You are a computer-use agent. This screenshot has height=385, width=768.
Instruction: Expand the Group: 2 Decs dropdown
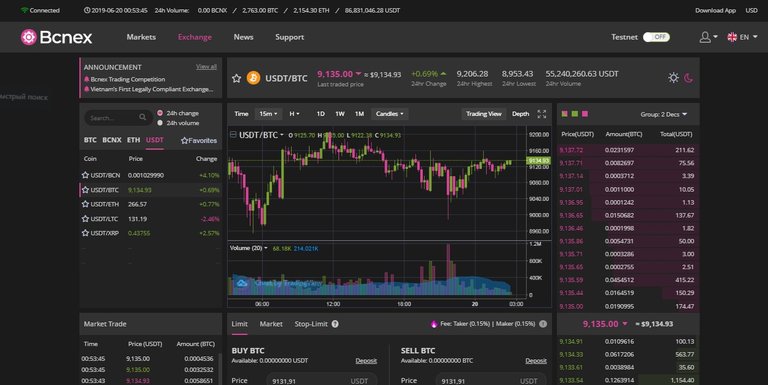(664, 115)
